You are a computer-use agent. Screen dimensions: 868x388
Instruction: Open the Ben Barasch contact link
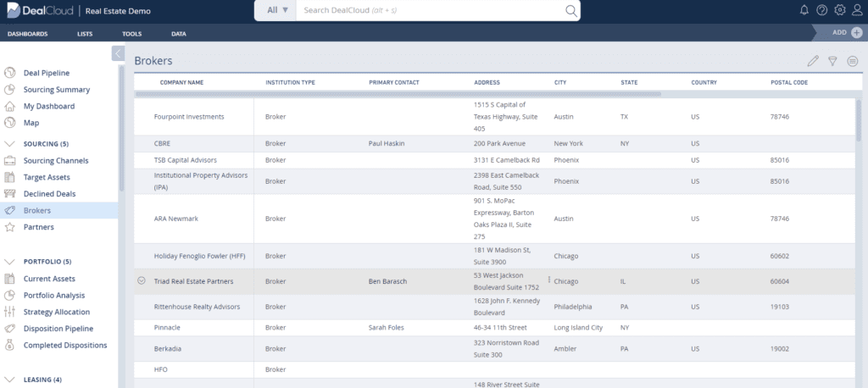click(387, 281)
